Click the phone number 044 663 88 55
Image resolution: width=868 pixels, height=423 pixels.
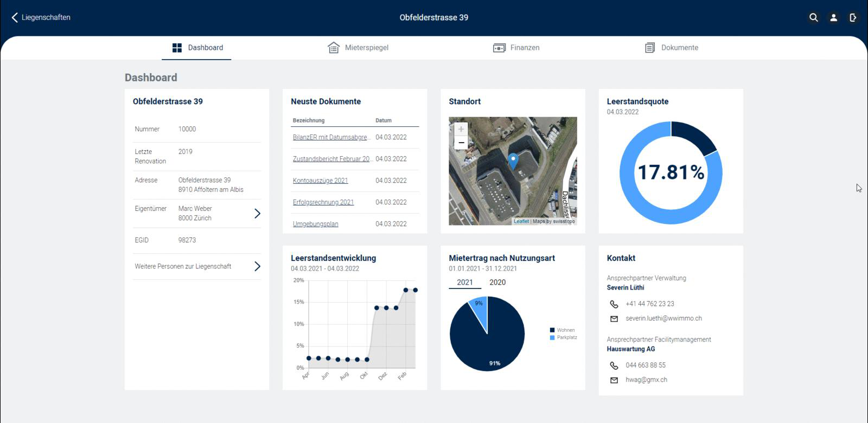coord(646,366)
